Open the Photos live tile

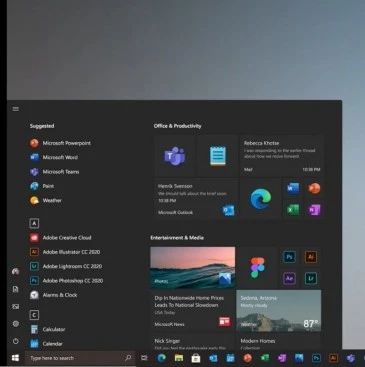pos(193,267)
